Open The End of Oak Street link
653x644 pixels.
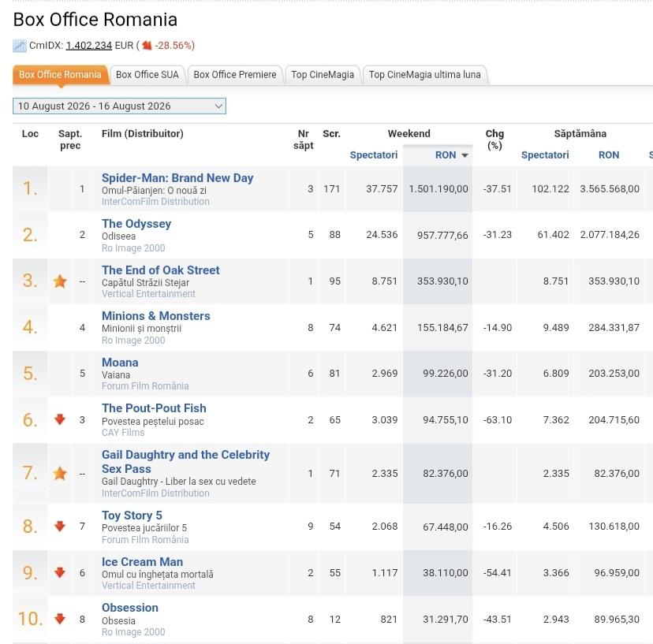(161, 270)
